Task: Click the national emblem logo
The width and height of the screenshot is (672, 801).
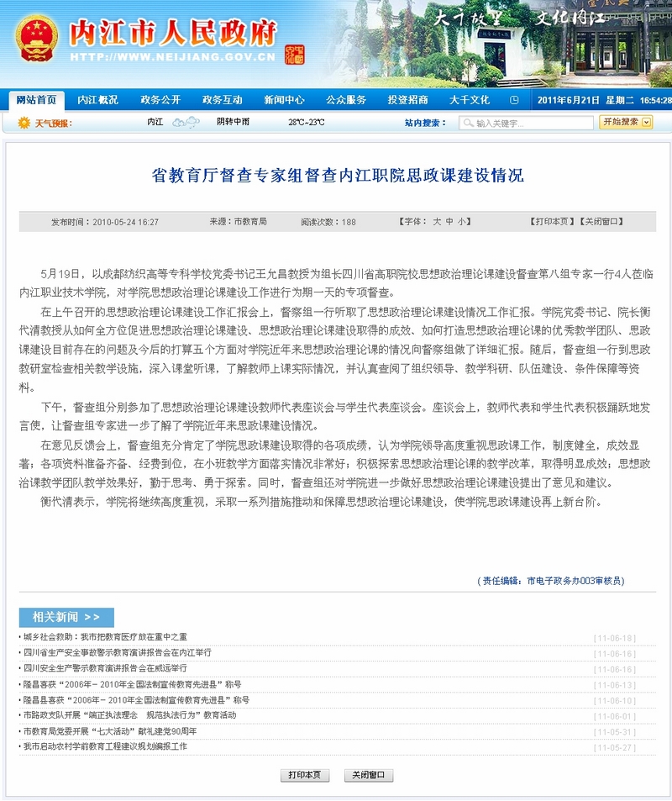Action: point(37,39)
